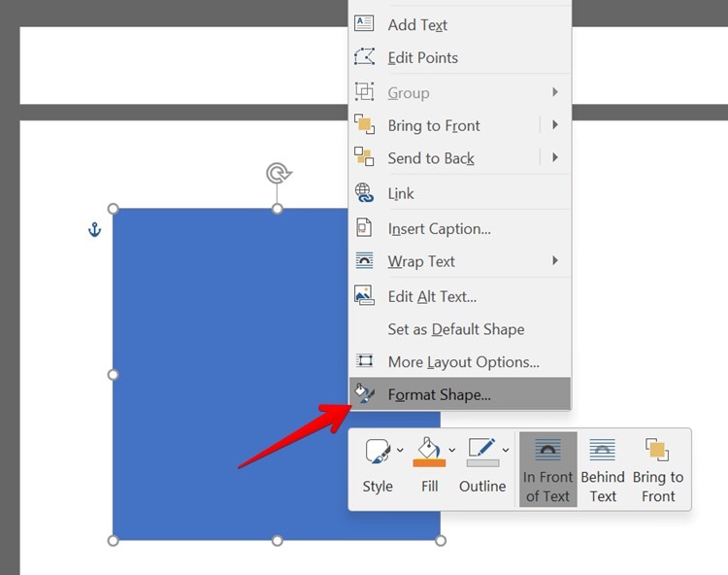This screenshot has width=728, height=575.
Task: Select Link menu entry
Action: click(x=460, y=193)
